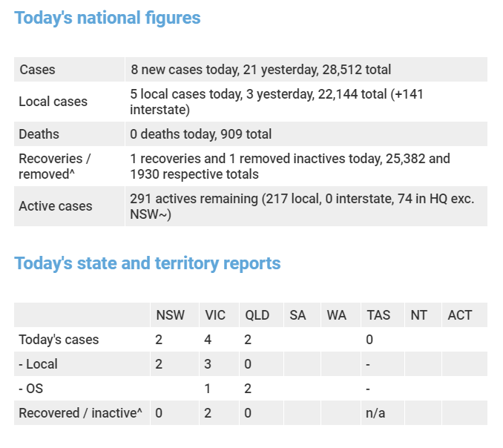Select the VIC column header
Image resolution: width=503 pixels, height=448 pixels.
point(215,315)
